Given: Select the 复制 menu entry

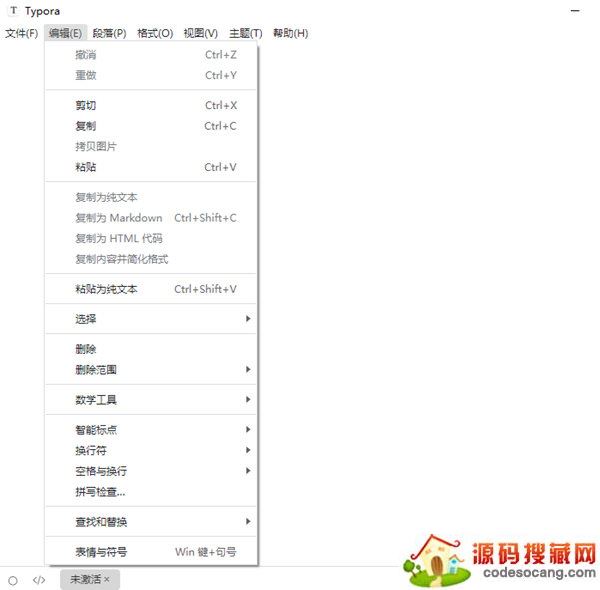Looking at the screenshot, I should click(152, 126).
